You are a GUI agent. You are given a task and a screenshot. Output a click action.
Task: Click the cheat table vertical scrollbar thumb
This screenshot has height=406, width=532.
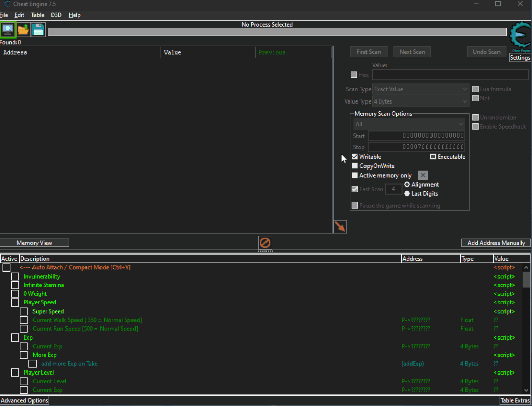click(x=526, y=279)
